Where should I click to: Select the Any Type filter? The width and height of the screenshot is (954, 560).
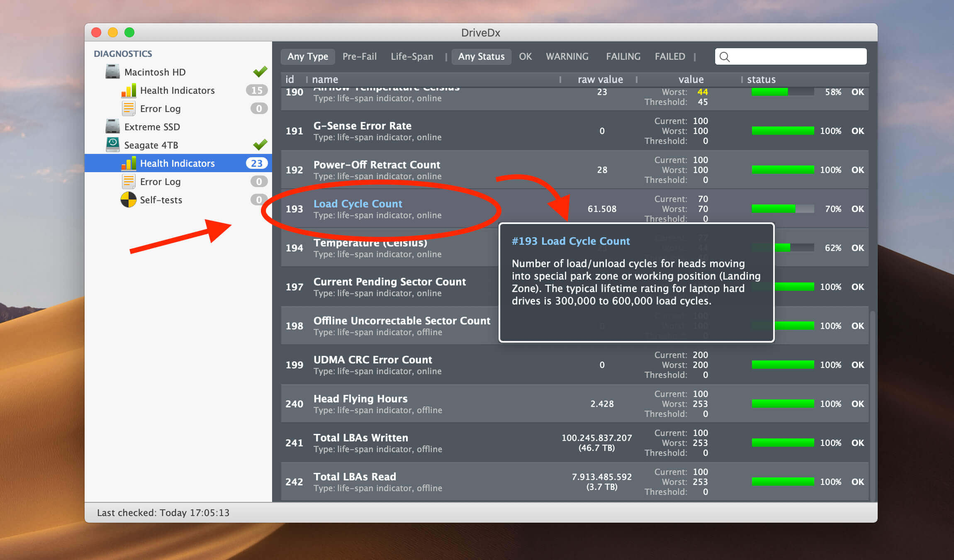(308, 56)
